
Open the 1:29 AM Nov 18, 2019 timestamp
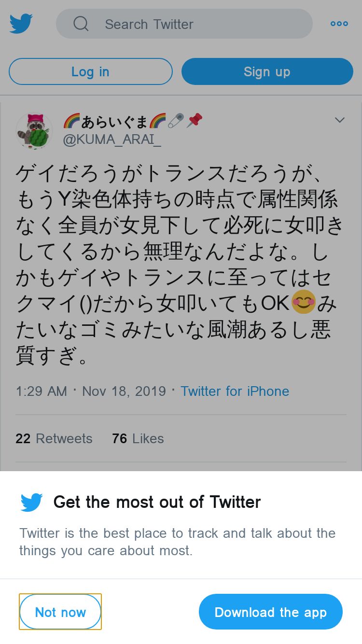coord(91,391)
